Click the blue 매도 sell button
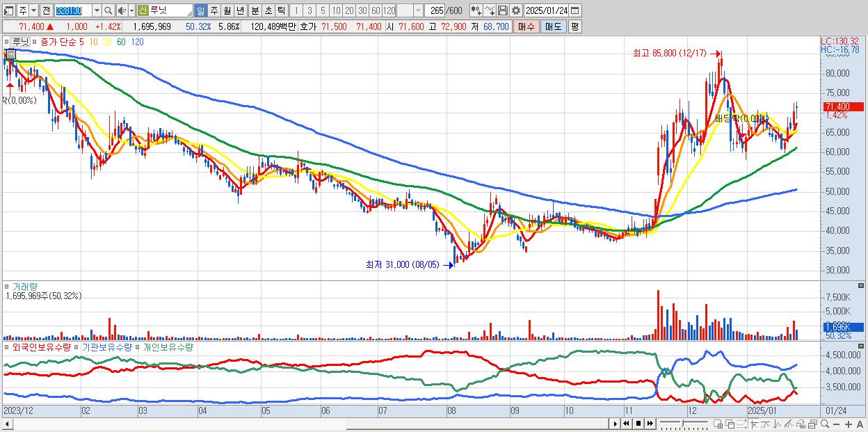 tap(554, 26)
